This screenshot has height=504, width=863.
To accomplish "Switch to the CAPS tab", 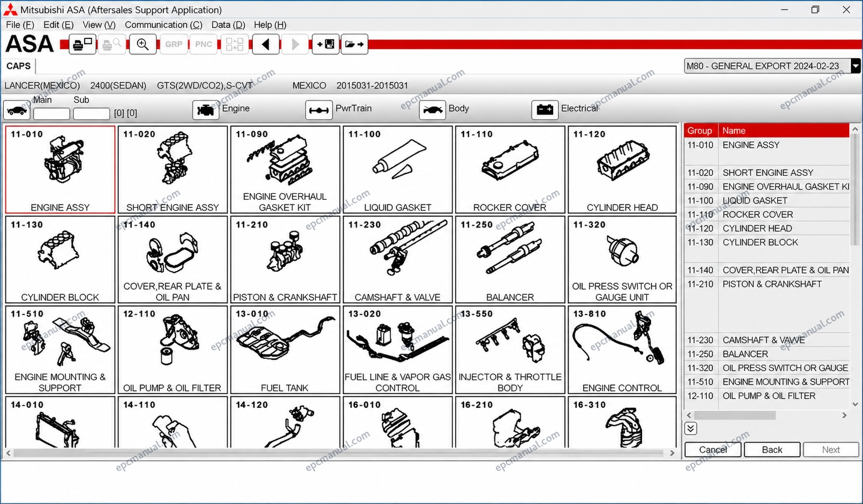I will click(x=19, y=66).
